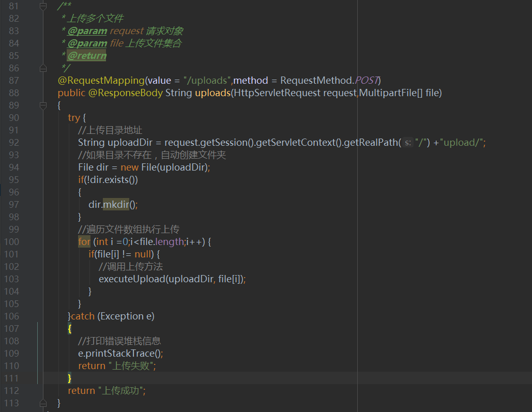Click new File(uploadDir) expression
This screenshot has width=532, height=412.
click(164, 167)
